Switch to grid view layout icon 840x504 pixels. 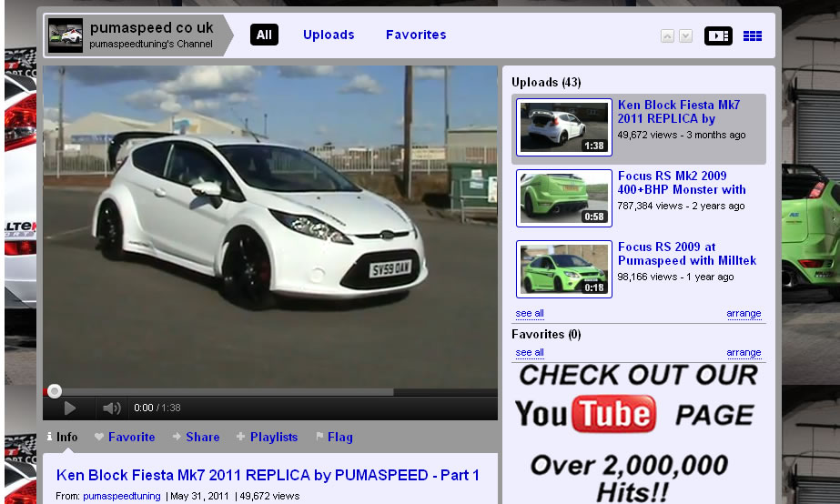click(x=753, y=35)
